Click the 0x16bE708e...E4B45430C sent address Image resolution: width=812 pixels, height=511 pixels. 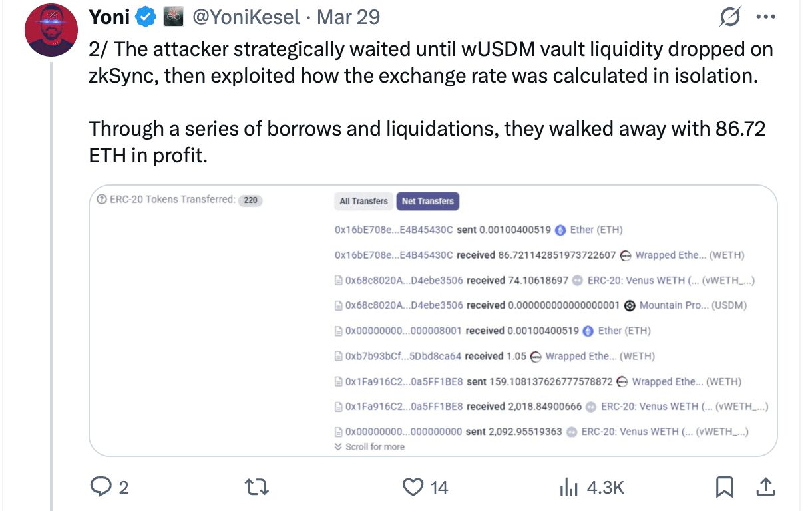393,230
